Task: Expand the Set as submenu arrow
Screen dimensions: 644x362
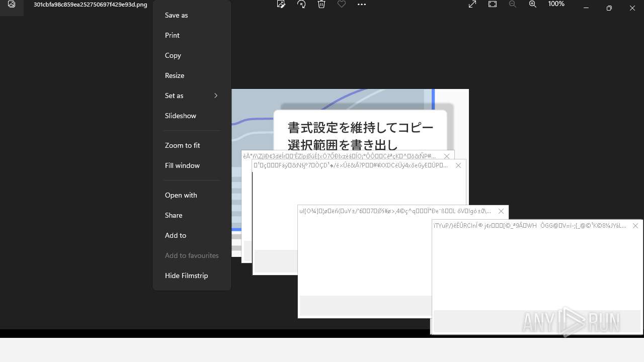Action: click(216, 96)
